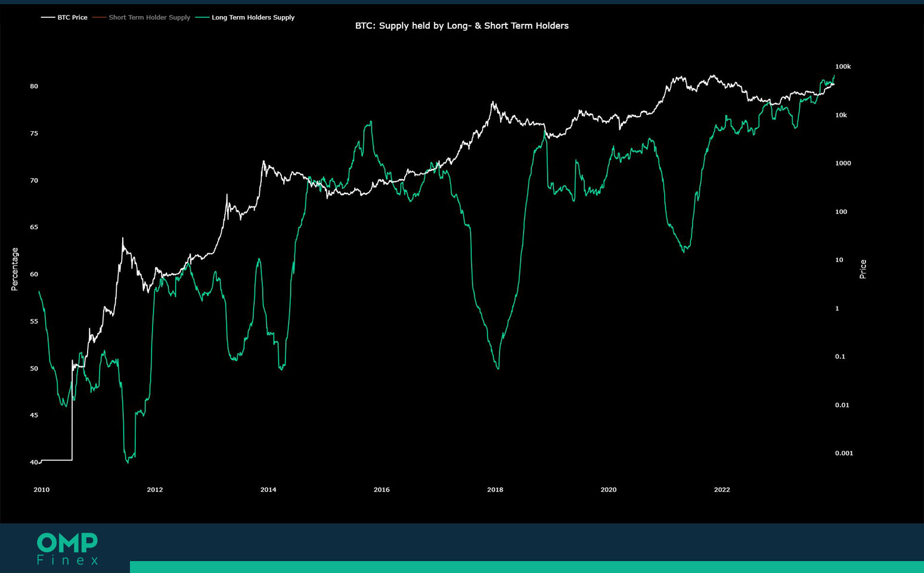The height and width of the screenshot is (573, 924).
Task: Toggle the Short Term Holder Supply legend entry
Action: (x=141, y=17)
